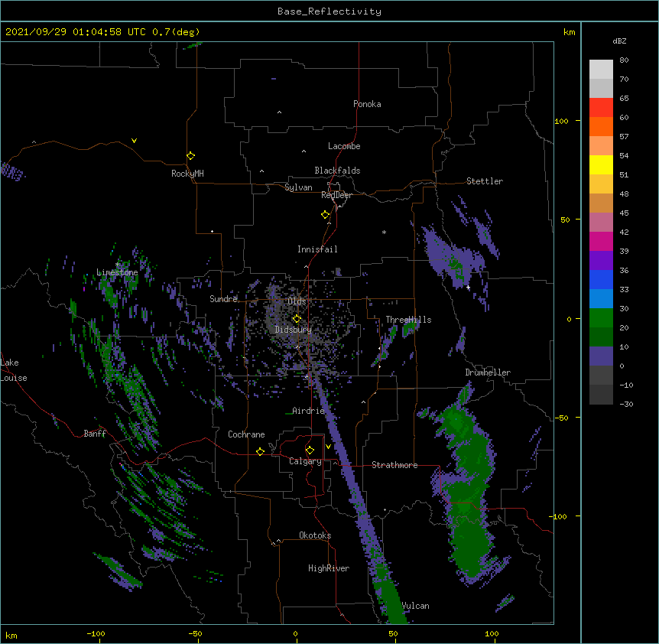Click the -50 tick on the right axis
This screenshot has width=659, height=644.
click(561, 418)
